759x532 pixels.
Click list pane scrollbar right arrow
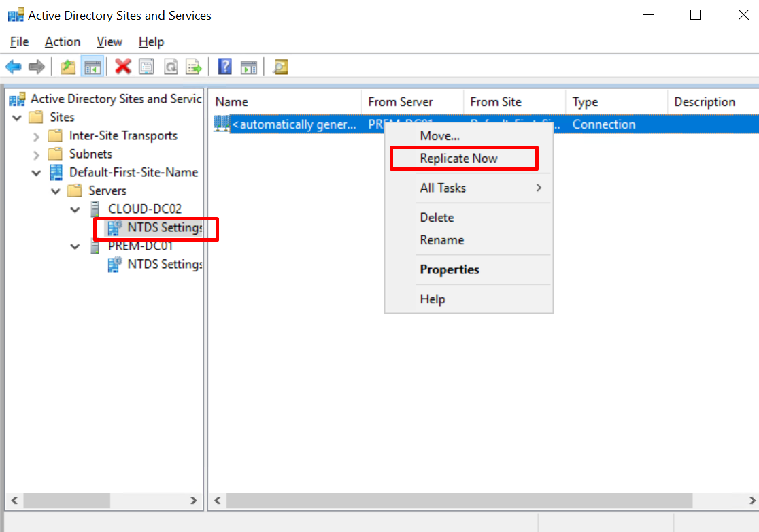752,501
